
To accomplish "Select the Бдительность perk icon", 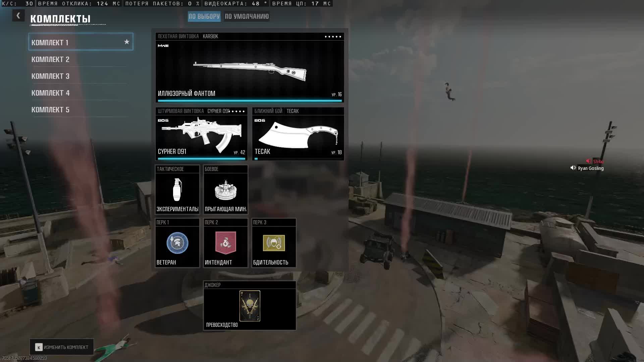I will point(274,243).
